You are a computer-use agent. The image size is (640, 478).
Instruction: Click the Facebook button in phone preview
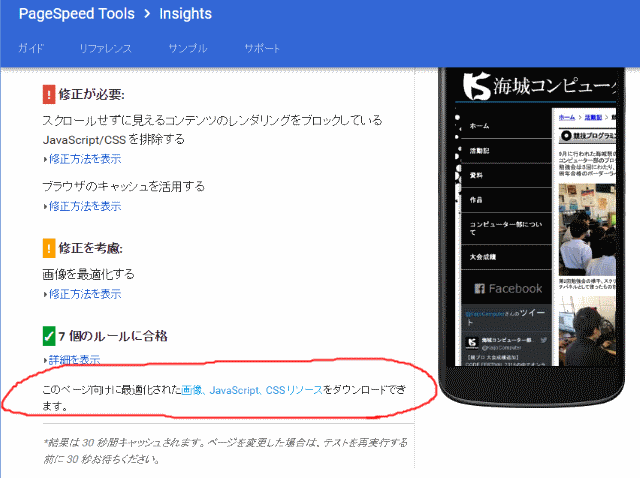click(507, 287)
